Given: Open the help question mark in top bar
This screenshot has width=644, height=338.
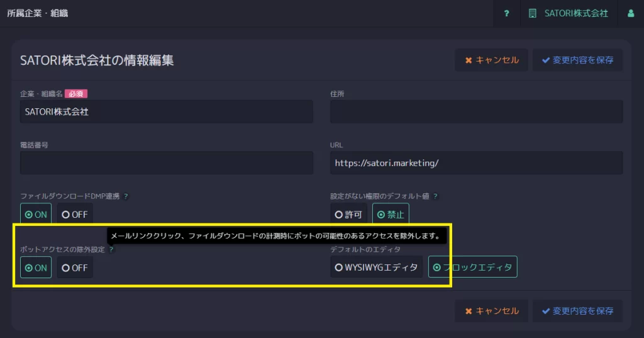Looking at the screenshot, I should tap(506, 14).
